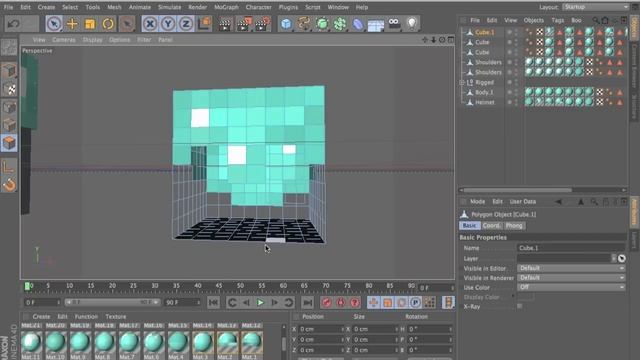This screenshot has width=640, height=360.
Task: Open the Character menu
Action: pos(258,7)
